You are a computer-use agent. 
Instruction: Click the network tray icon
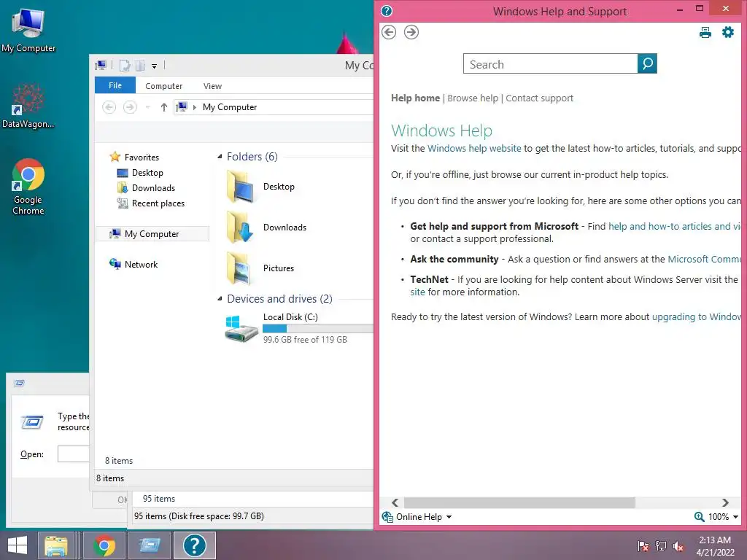click(x=661, y=546)
